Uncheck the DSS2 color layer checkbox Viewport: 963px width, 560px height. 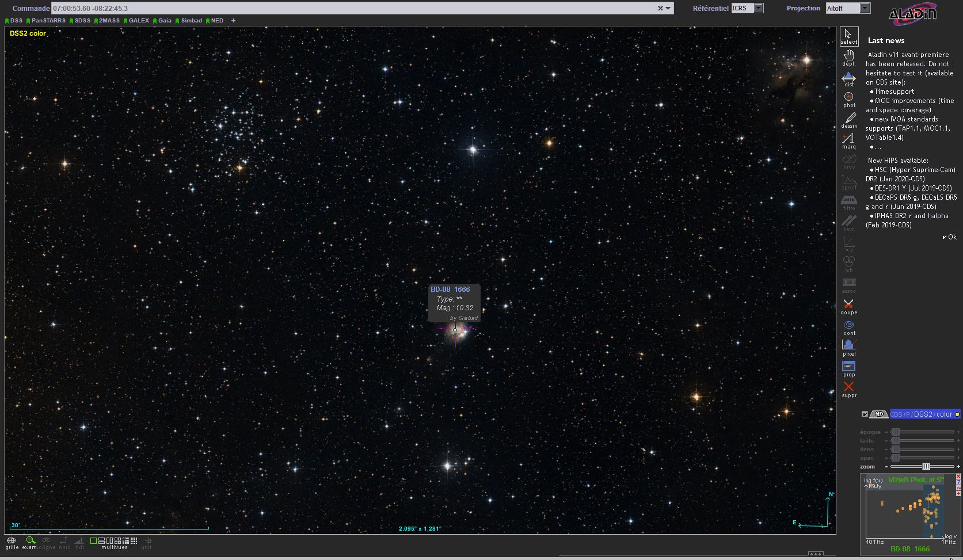coord(865,414)
